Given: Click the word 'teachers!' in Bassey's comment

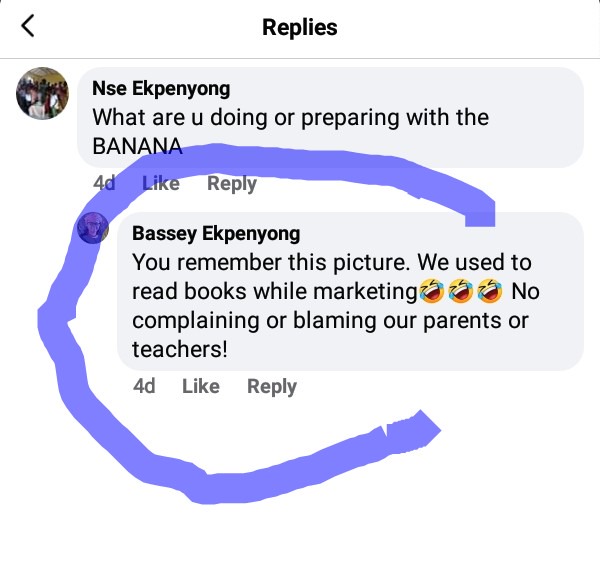Looking at the screenshot, I should pos(180,349).
